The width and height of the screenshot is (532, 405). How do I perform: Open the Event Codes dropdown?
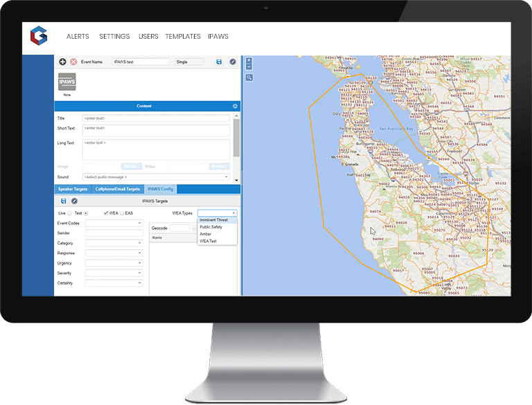pos(114,223)
